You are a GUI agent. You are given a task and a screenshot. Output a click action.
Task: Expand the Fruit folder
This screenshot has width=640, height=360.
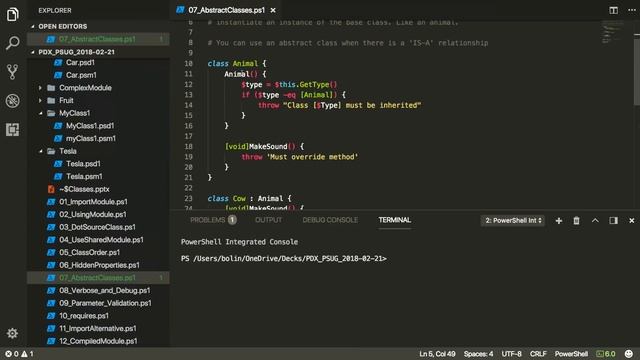66,100
